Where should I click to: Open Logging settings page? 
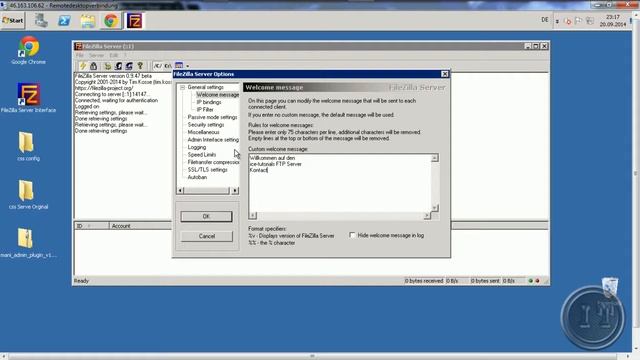pyautogui.click(x=197, y=147)
